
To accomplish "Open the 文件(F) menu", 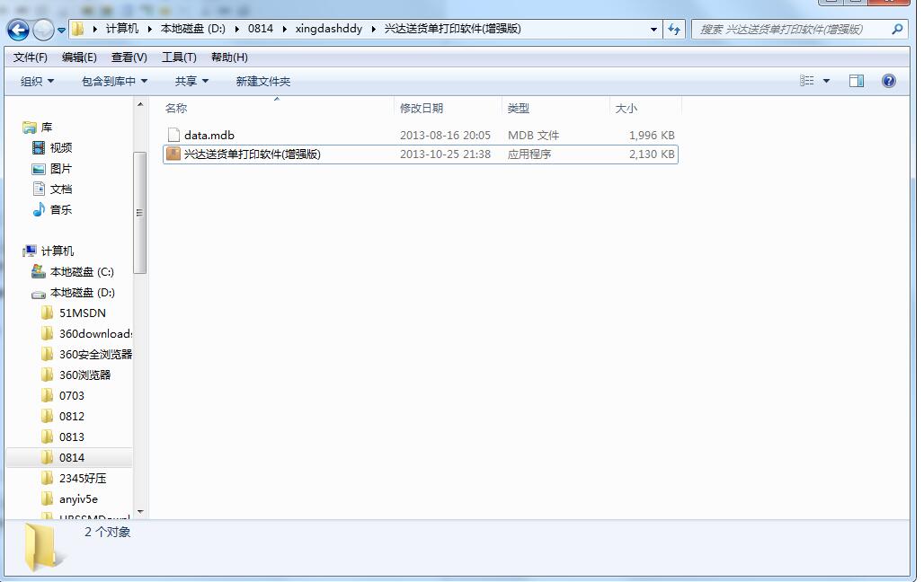I will point(30,57).
